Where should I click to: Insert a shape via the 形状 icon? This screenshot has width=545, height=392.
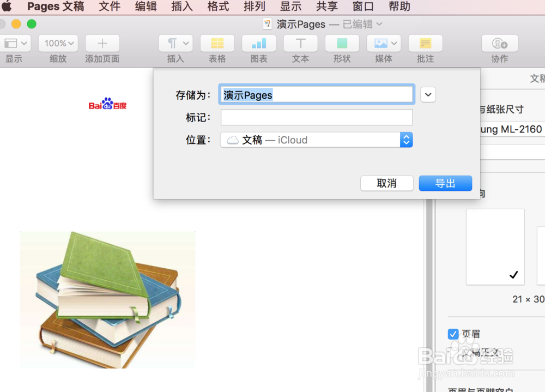click(342, 43)
